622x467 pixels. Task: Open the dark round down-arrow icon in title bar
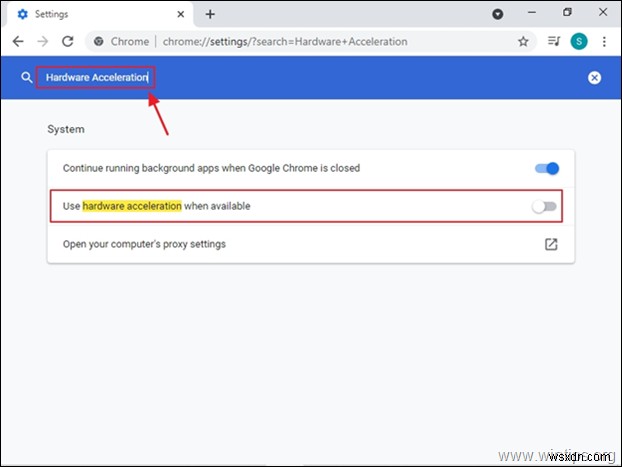(497, 14)
